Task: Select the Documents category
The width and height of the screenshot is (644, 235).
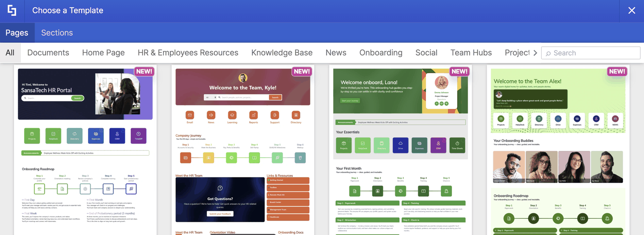Action: [x=48, y=53]
